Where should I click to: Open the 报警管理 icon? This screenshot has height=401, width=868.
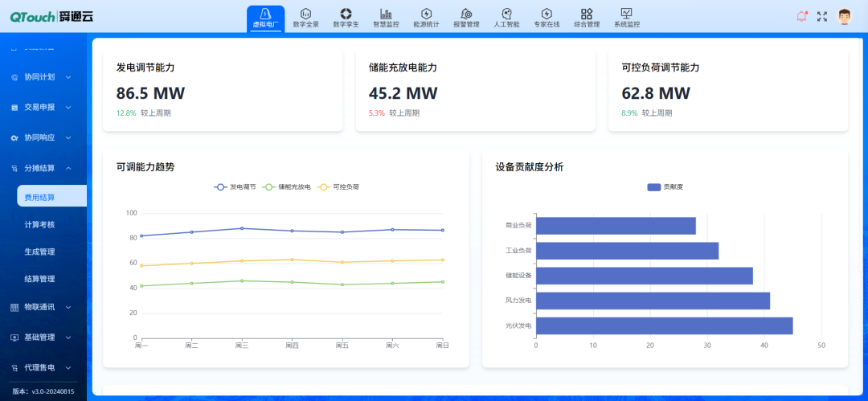(x=466, y=14)
